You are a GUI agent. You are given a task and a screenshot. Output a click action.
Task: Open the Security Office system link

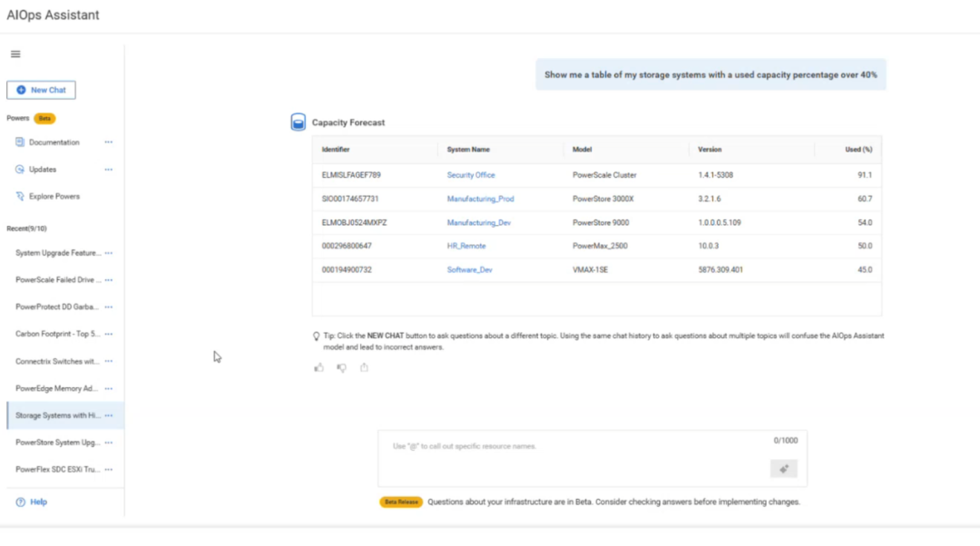(x=471, y=175)
